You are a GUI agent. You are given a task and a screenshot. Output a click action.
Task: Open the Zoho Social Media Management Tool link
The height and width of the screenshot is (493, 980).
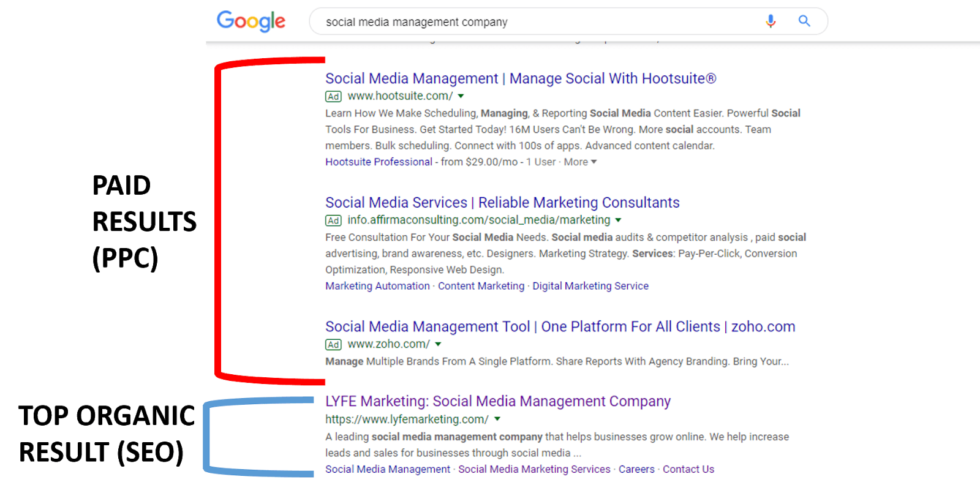(x=560, y=326)
